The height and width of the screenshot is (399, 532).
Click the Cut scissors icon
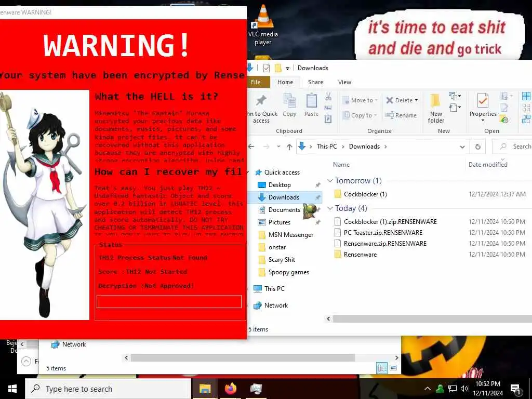coord(328,97)
